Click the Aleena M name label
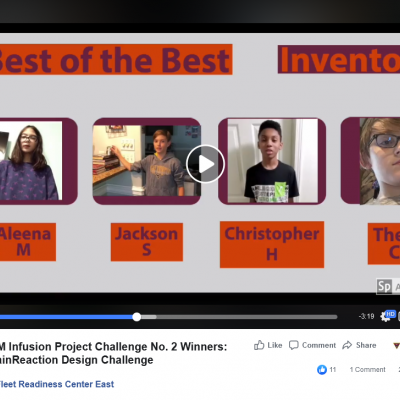Image resolution: width=400 pixels, height=400 pixels. coord(27,242)
